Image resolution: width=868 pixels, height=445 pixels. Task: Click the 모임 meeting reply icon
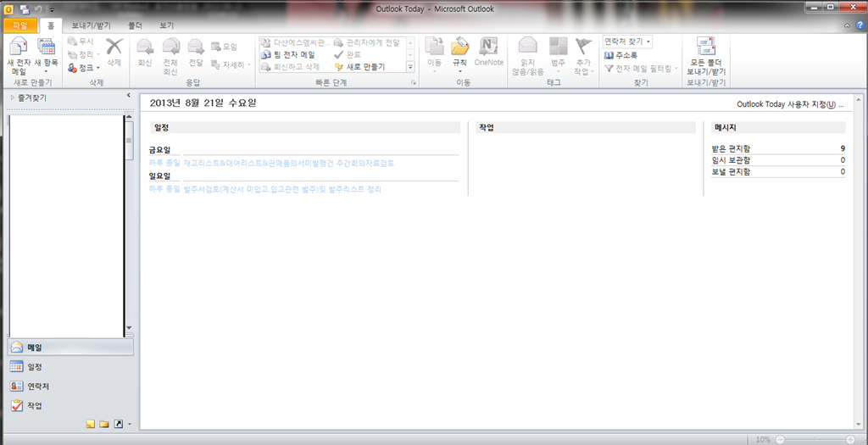pos(216,47)
